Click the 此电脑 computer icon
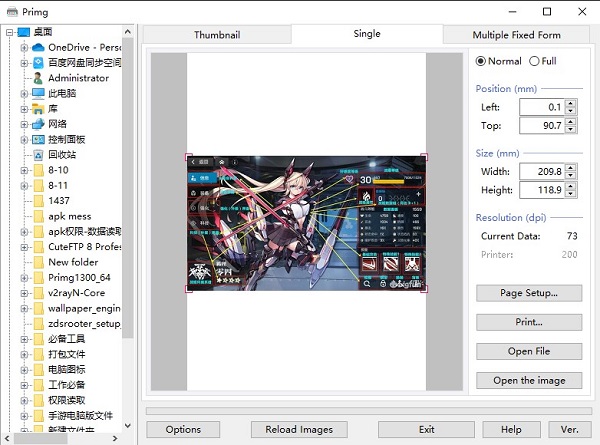The height and width of the screenshot is (445, 600). 38,93
